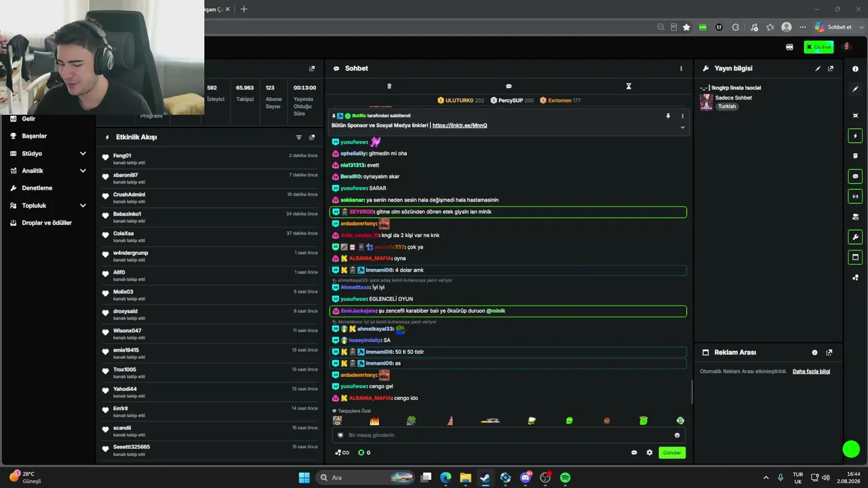Image resolution: width=868 pixels, height=488 pixels.
Task: Click the chat bubble icon beside settings gear
Action: 634,453
